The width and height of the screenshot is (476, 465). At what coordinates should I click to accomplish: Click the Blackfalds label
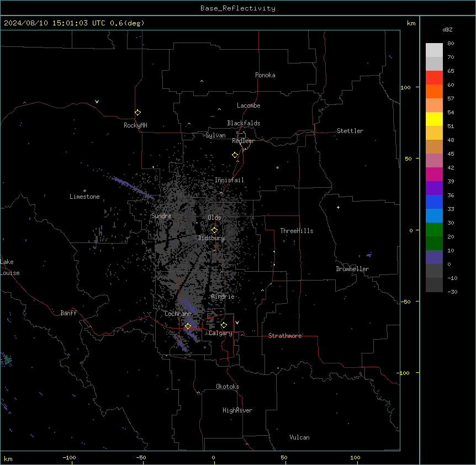point(244,123)
